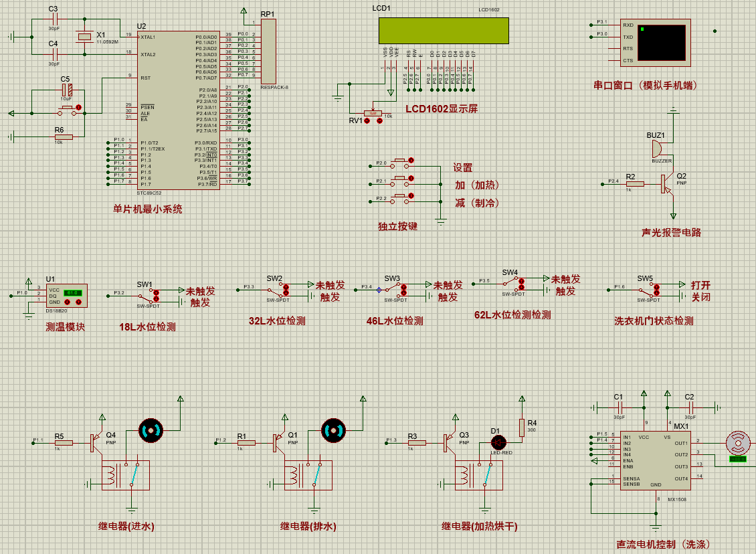Toggle SW5 door switch up-arrow dot
The width and height of the screenshot is (756, 554).
[x=657, y=287]
